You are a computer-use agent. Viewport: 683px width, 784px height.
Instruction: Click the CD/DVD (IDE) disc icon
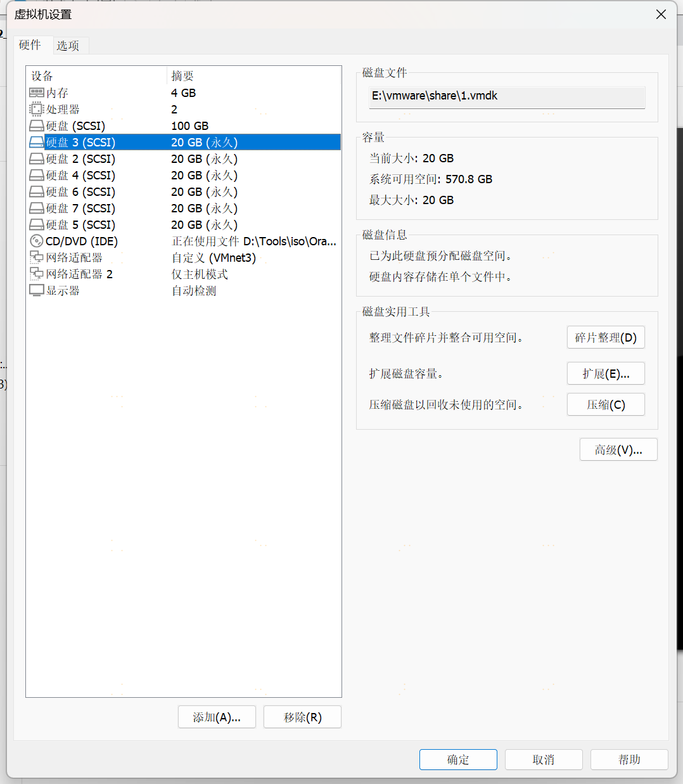(37, 241)
